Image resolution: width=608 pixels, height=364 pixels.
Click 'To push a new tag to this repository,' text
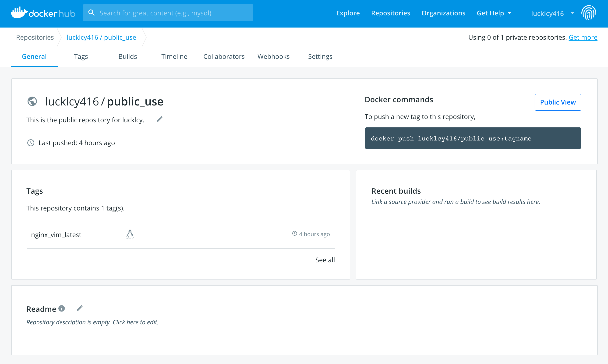pos(420,117)
